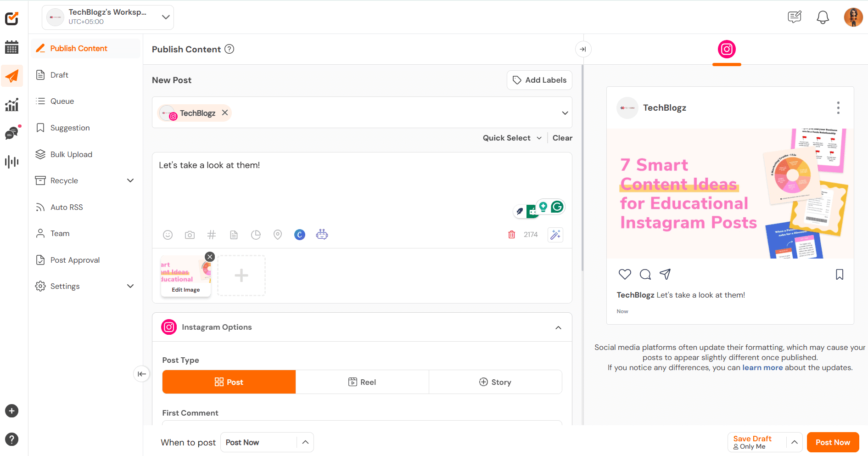Open the Queue menu item
868x456 pixels.
pyautogui.click(x=62, y=101)
